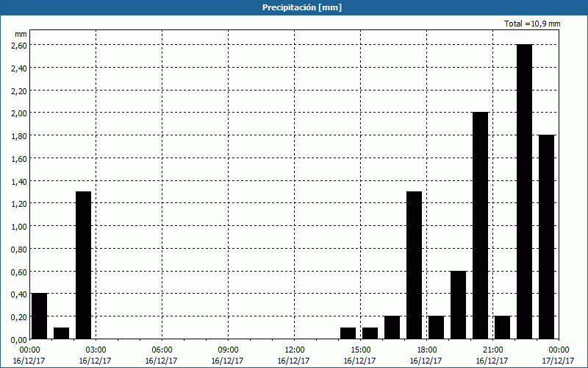Click the tallest bar reaching 2,60 mm
The image size is (588, 368).
[x=524, y=191]
